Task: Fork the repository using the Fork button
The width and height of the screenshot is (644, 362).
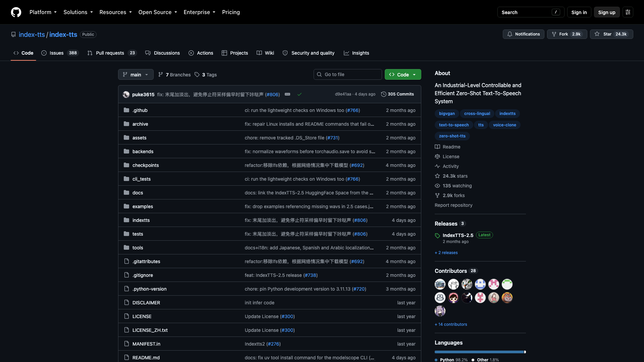Action: tap(567, 34)
